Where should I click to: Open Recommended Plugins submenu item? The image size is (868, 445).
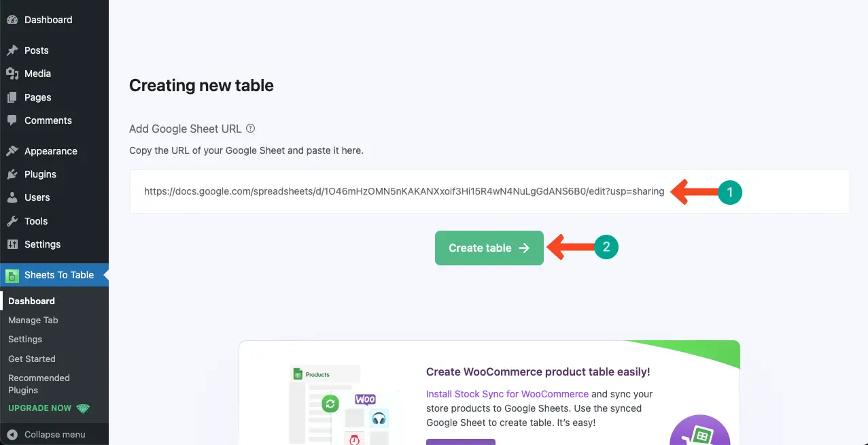click(x=39, y=384)
